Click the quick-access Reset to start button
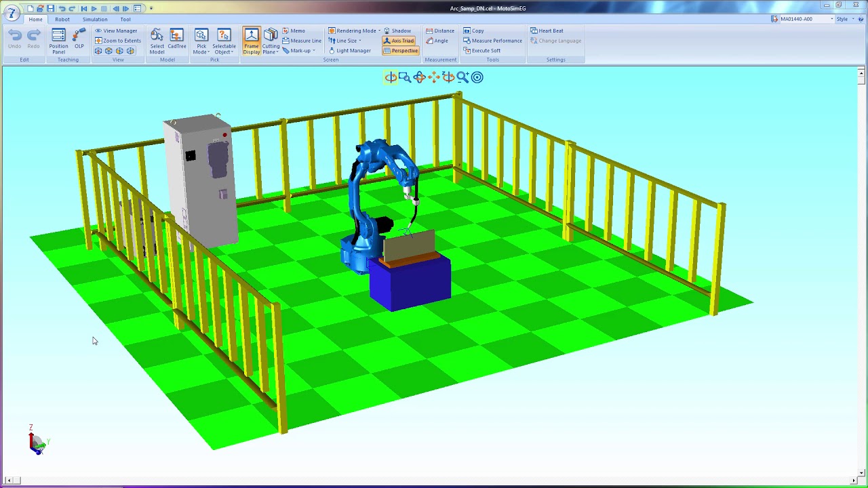The image size is (868, 488). [83, 9]
